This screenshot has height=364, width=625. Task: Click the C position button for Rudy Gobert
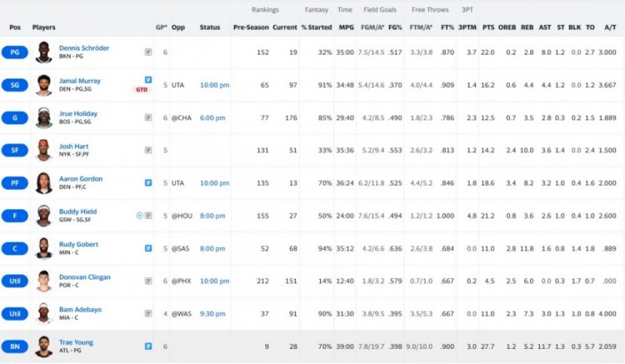(15, 248)
